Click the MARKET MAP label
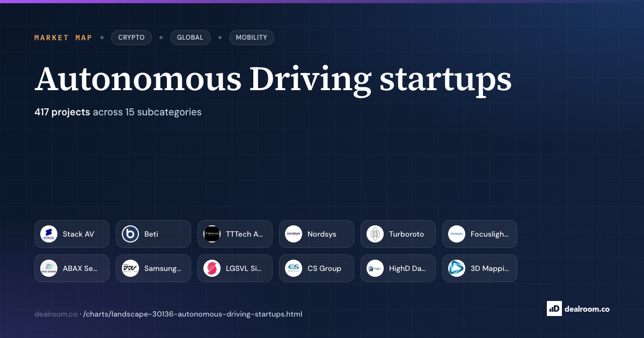This screenshot has width=644, height=338. (x=63, y=38)
